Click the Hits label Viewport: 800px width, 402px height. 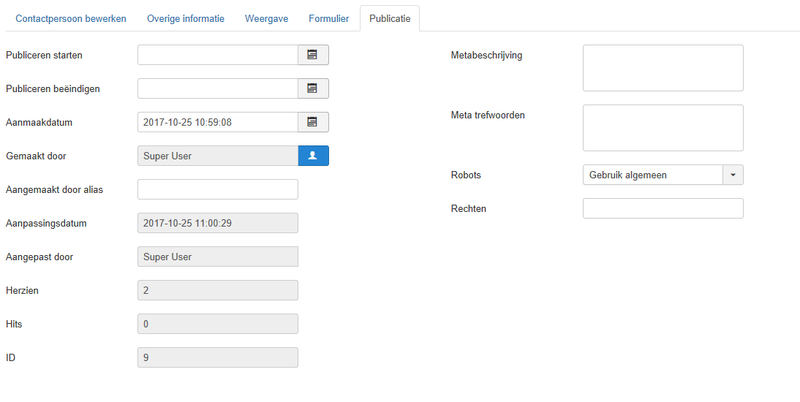click(x=14, y=324)
